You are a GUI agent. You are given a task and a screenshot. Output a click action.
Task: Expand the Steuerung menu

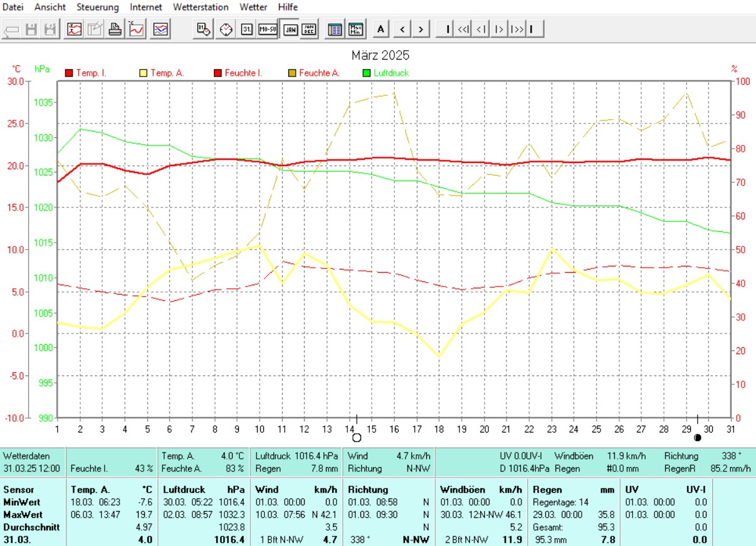[x=97, y=7]
